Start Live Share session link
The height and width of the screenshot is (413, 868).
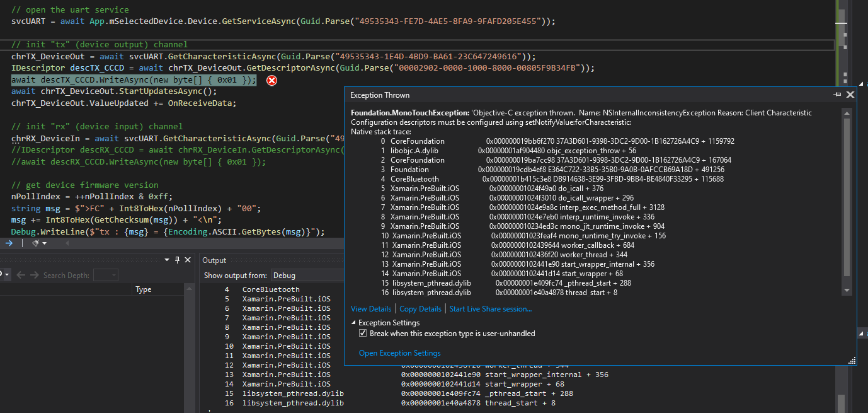pyautogui.click(x=491, y=309)
